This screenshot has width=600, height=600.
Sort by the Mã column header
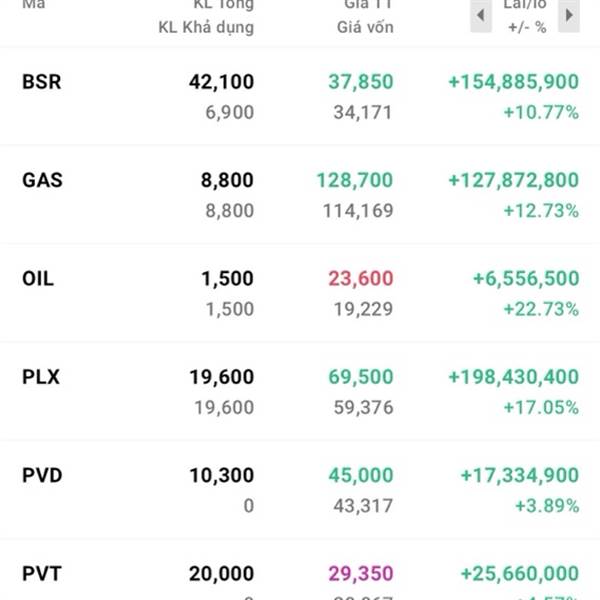[x=34, y=5]
